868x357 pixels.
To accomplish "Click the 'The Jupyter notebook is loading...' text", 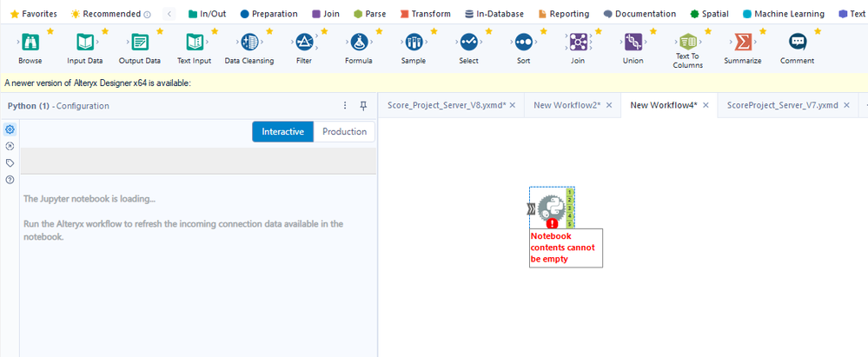I will [x=89, y=198].
